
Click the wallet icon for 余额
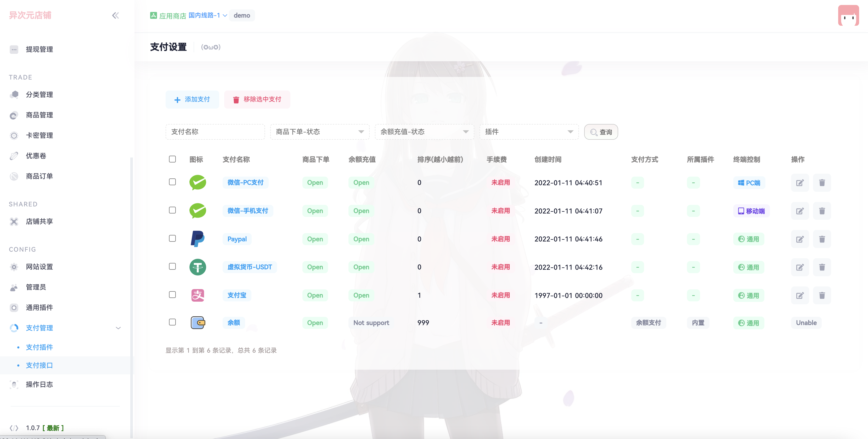[198, 323]
